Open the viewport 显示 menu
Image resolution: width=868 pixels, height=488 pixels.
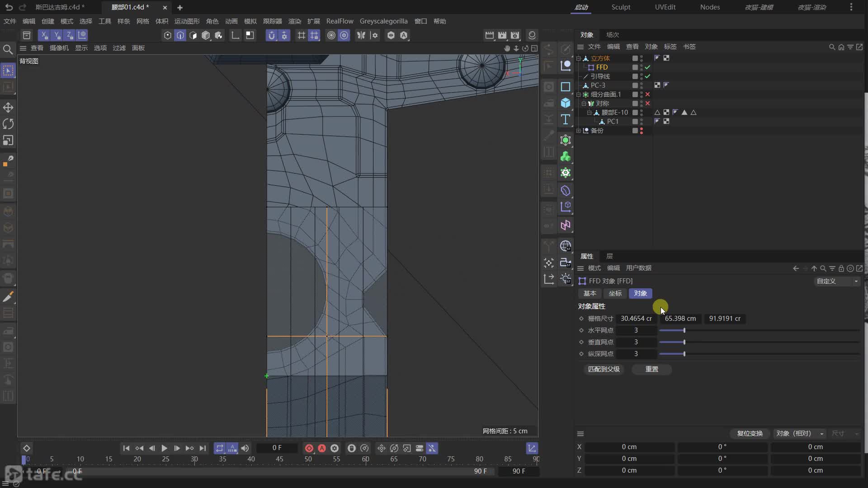(x=81, y=48)
